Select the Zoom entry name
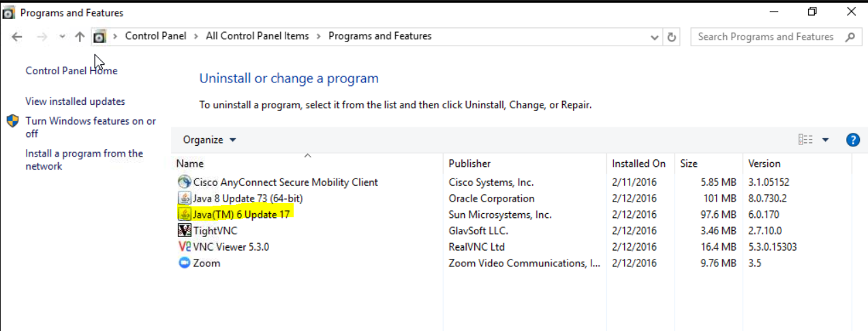The height and width of the screenshot is (331, 868). coord(206,263)
